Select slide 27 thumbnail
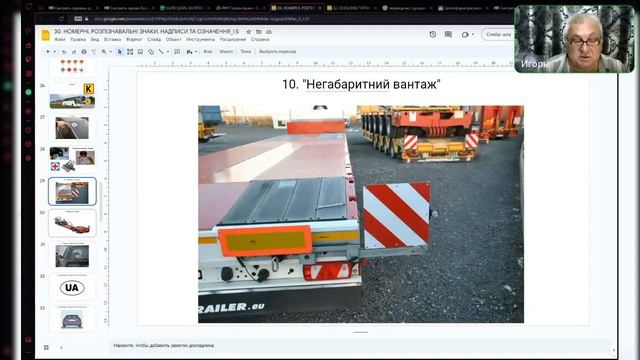Screen dimensions: 640x360 (x=72, y=127)
